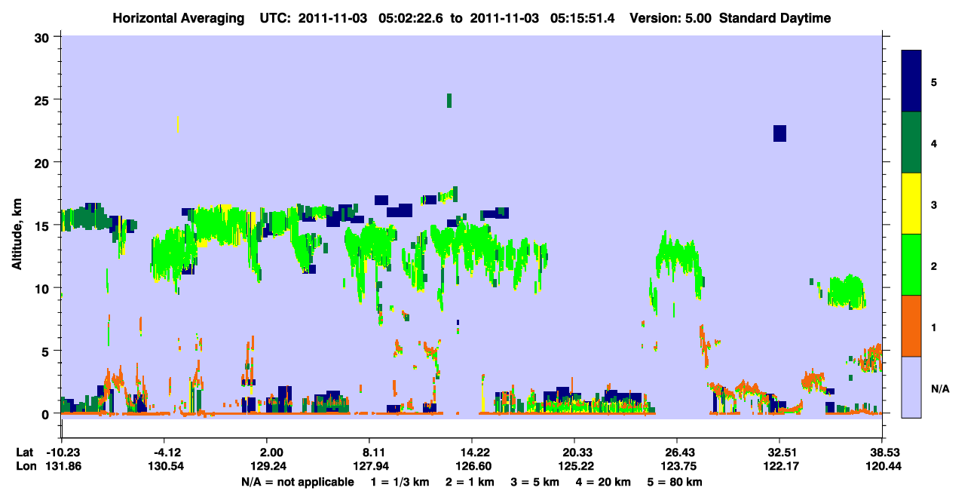The width and height of the screenshot is (980, 503).
Task: Click the legend text '3 = 5 km'
Action: tap(534, 482)
